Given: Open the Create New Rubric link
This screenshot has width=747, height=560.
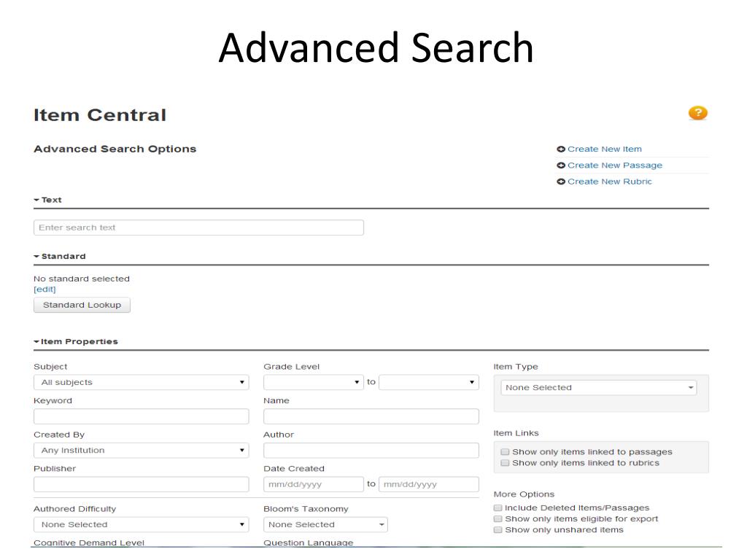Looking at the screenshot, I should [609, 182].
